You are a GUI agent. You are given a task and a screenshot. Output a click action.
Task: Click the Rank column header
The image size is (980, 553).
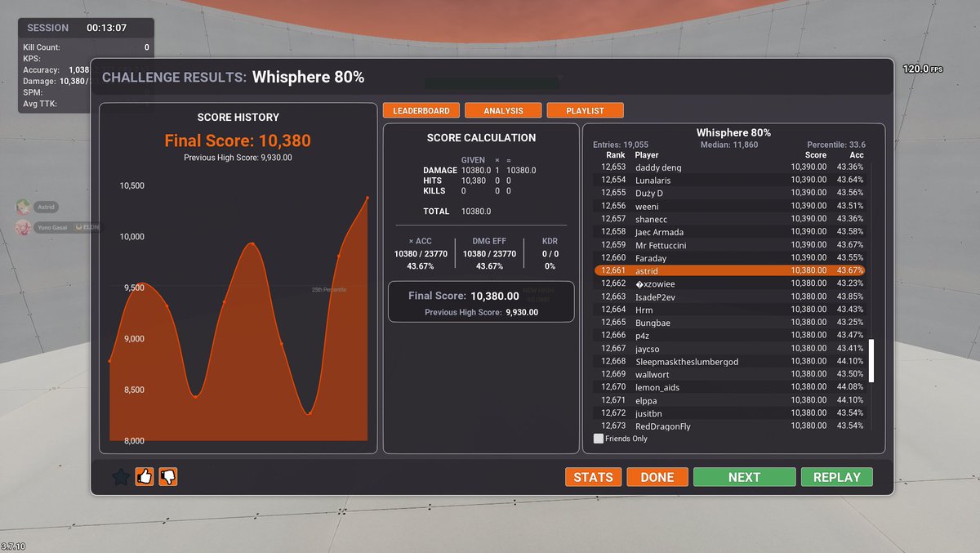pos(615,155)
